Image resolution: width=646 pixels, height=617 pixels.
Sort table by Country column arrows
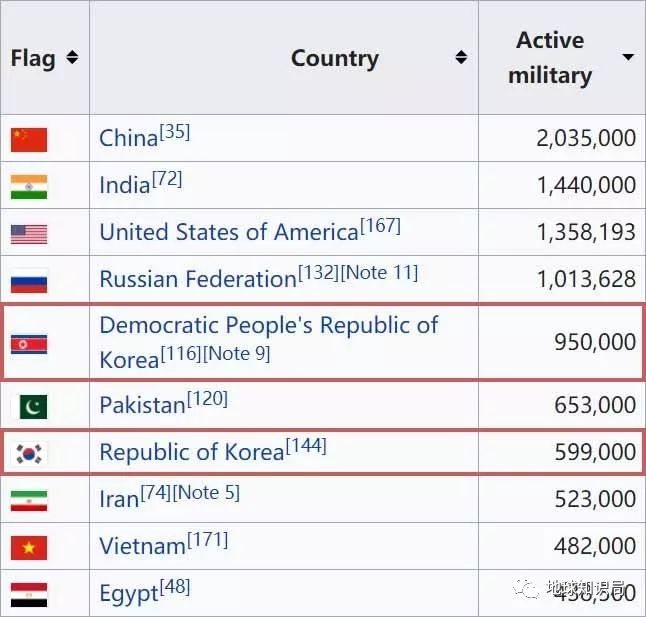[x=461, y=58]
